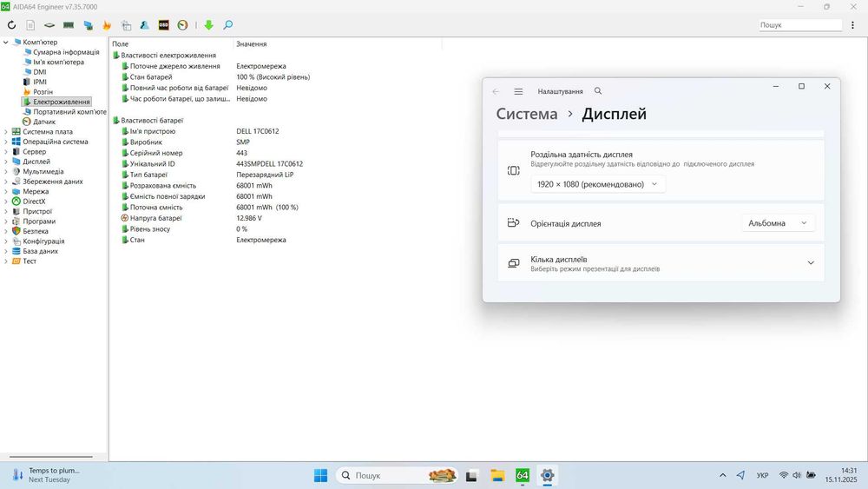The width and height of the screenshot is (868, 489).
Task: Click the УКР language indicator
Action: (x=762, y=475)
